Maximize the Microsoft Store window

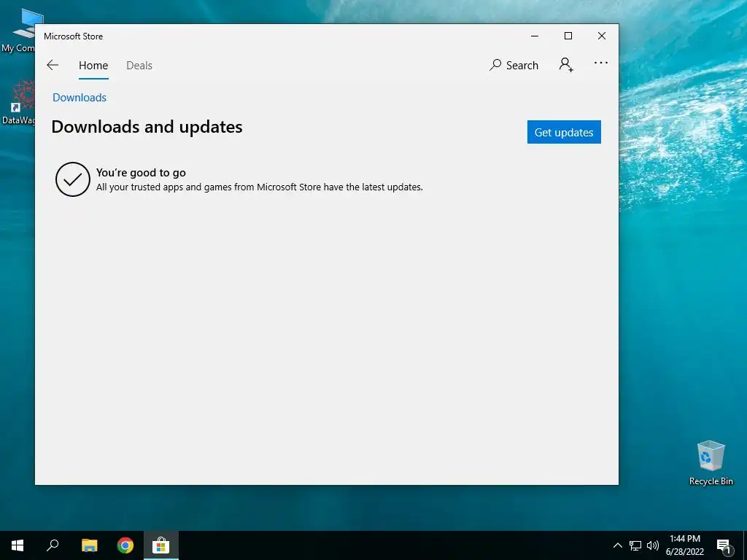(x=568, y=36)
